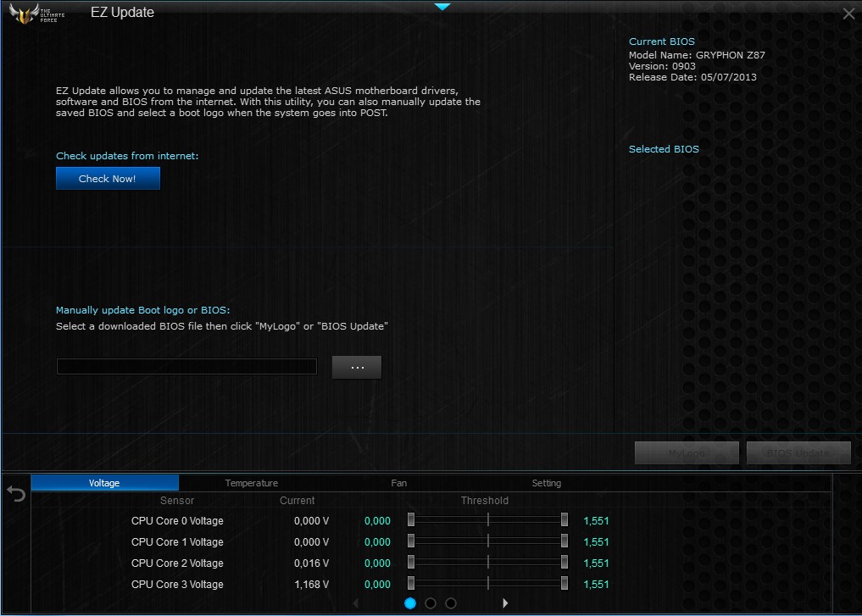Click the Selected BIOS heading
862x616 pixels.
point(665,149)
